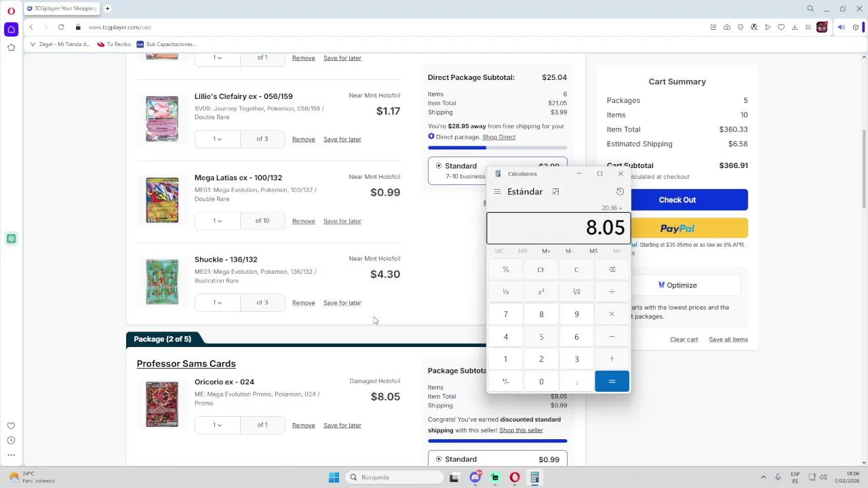This screenshot has height=488, width=868.
Task: Select Standard $0.99 shipping radio option
Action: (439, 460)
